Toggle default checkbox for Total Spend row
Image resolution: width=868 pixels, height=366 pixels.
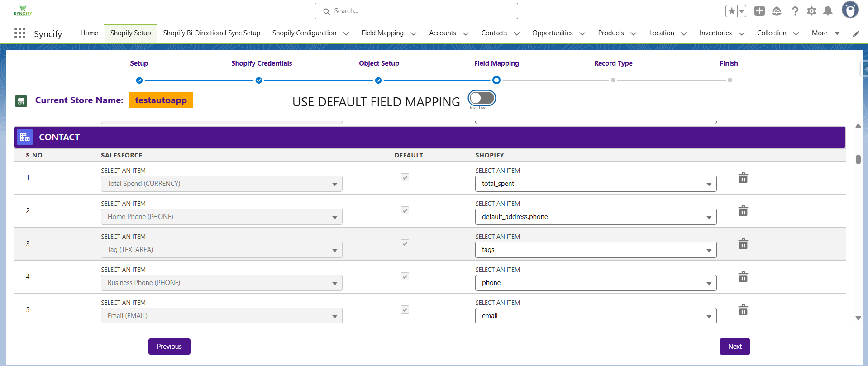click(x=405, y=177)
